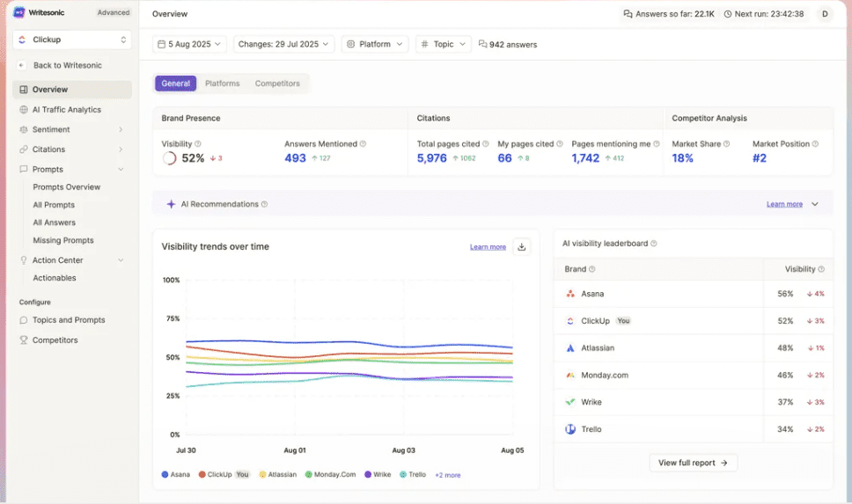Select the ClickUp color dot in legend
Image resolution: width=852 pixels, height=504 pixels.
click(202, 475)
